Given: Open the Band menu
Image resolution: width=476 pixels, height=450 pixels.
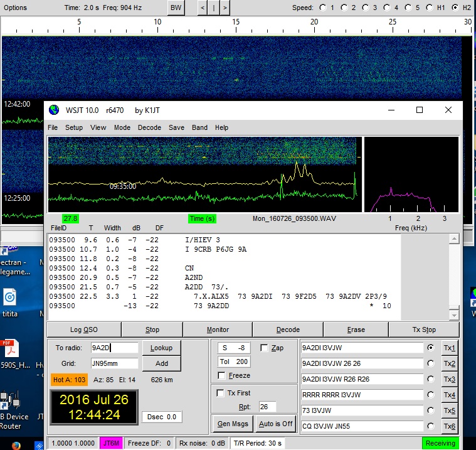Looking at the screenshot, I should [x=199, y=127].
